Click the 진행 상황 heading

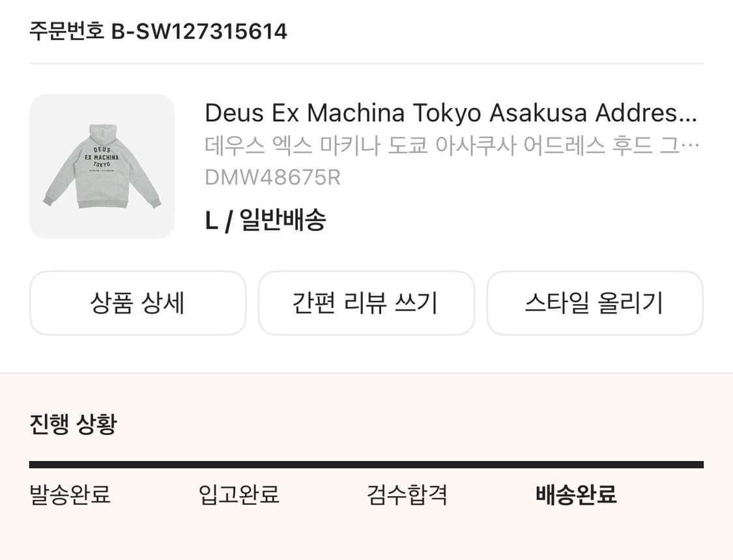coord(73,425)
